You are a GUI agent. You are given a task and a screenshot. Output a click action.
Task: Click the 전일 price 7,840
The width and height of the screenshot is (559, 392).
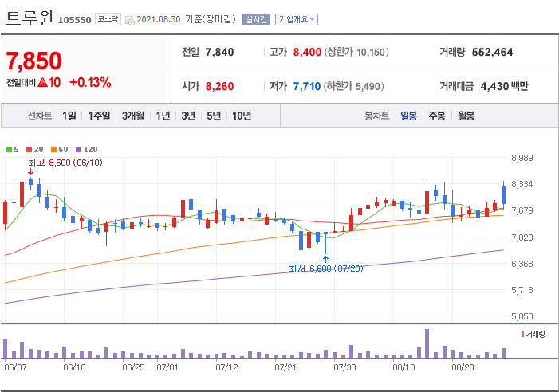[x=219, y=53]
